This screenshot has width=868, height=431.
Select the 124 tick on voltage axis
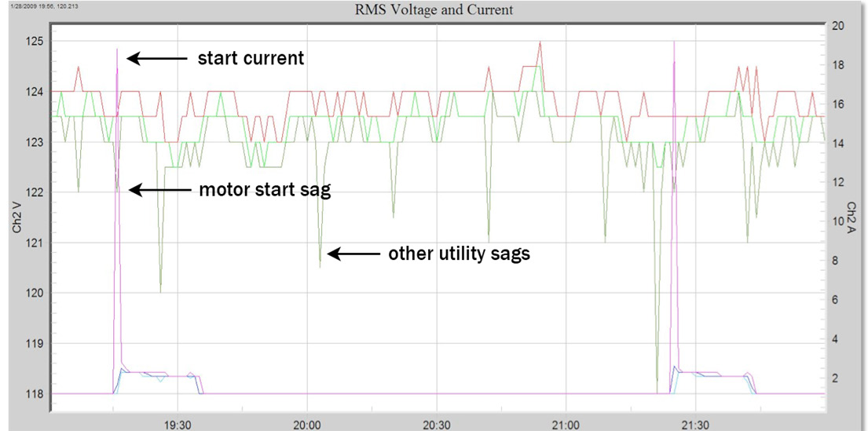[35, 92]
